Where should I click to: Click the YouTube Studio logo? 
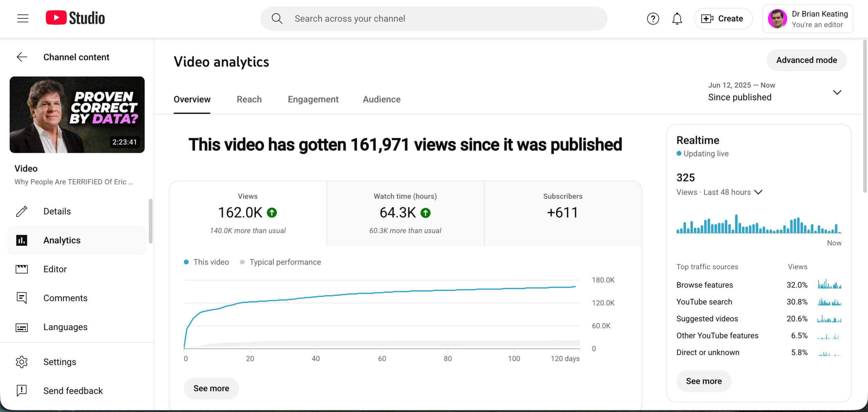75,18
